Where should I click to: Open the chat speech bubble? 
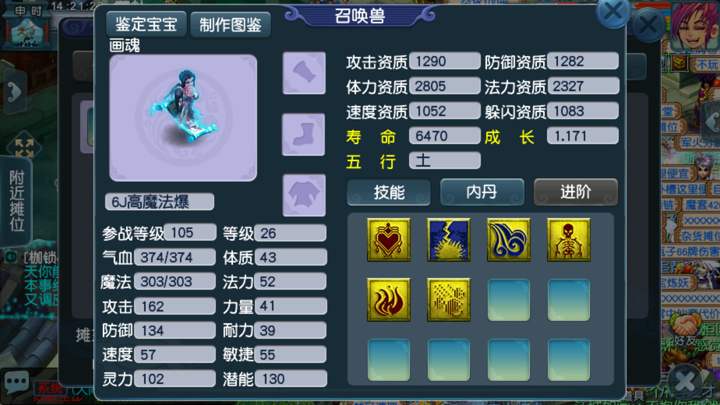pos(17,382)
